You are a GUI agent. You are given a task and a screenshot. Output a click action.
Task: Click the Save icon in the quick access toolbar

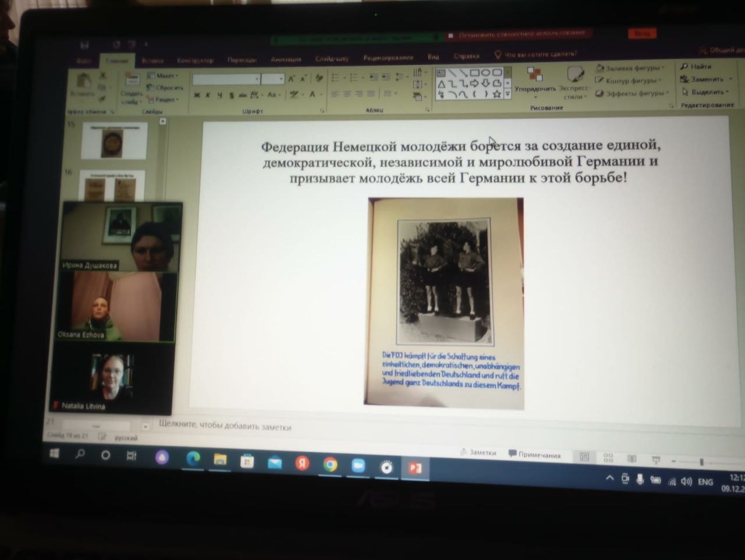tap(84, 44)
